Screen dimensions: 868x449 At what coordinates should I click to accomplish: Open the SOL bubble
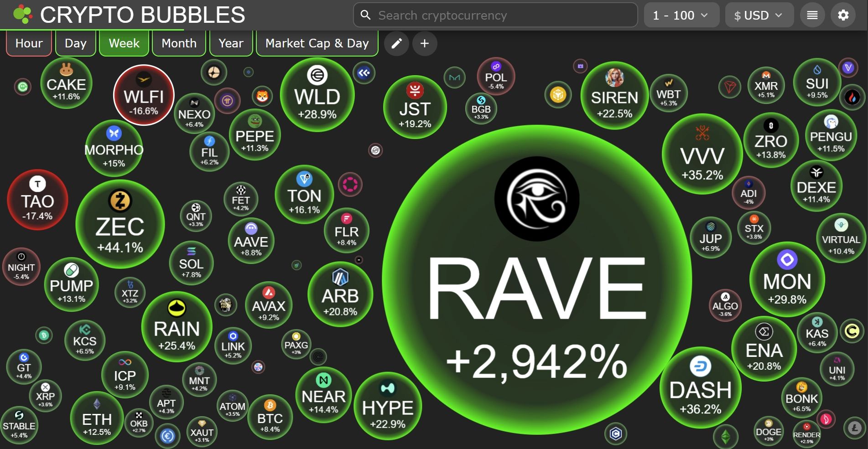coord(191,263)
